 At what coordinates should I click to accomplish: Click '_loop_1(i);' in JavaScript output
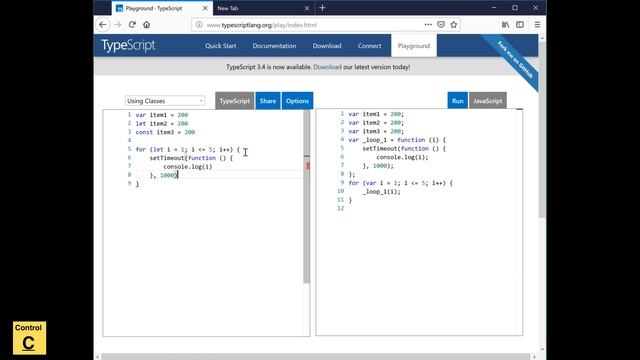coord(381,191)
